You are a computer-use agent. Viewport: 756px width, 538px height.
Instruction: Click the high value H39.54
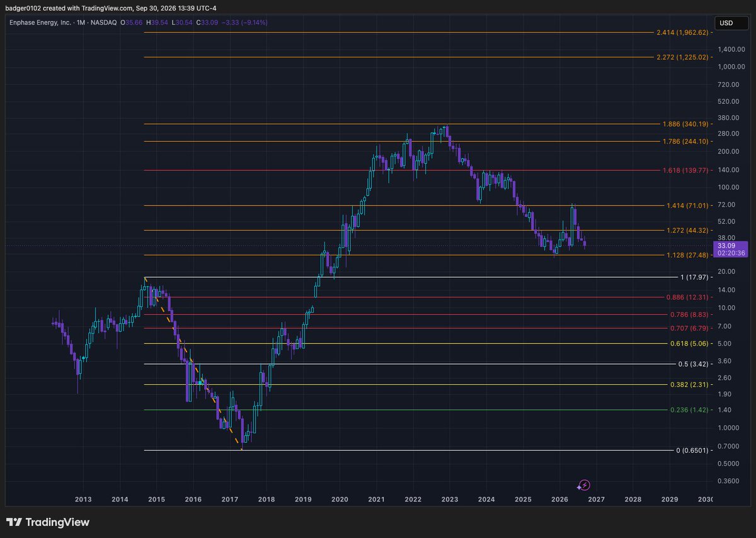(157, 23)
